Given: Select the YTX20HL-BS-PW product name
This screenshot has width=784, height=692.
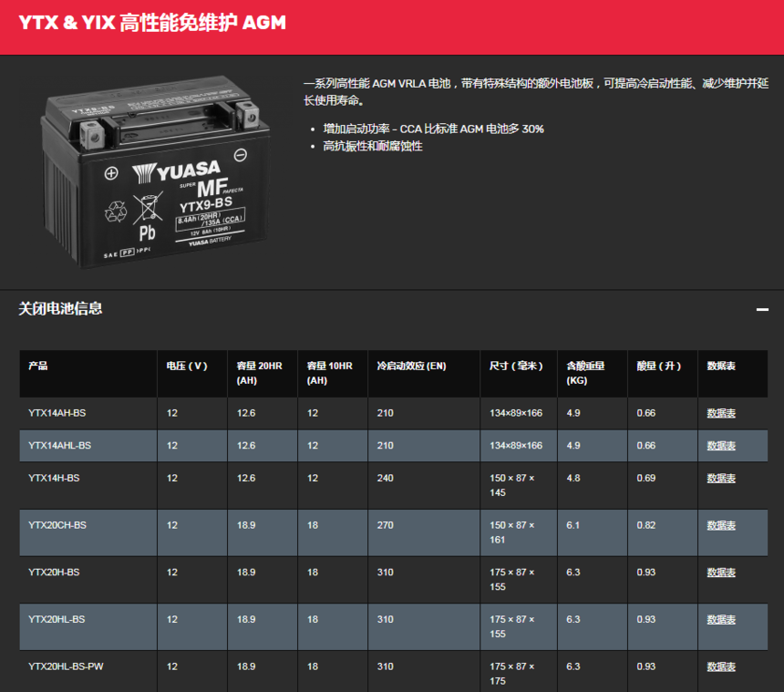Looking at the screenshot, I should point(66,666).
